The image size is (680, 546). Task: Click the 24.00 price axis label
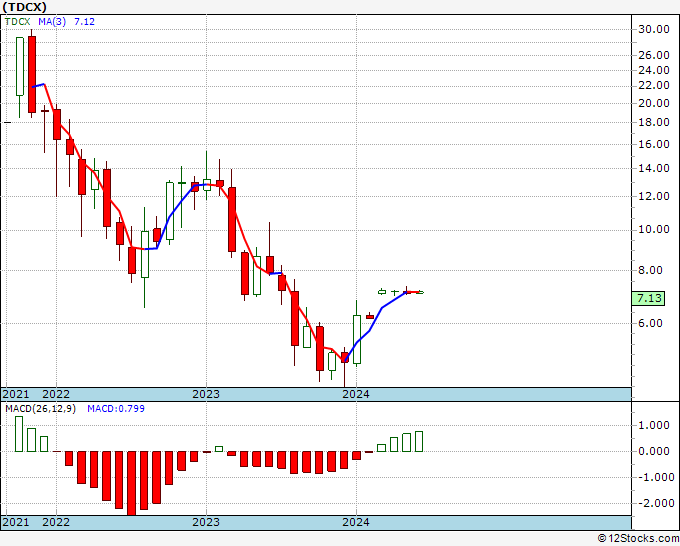click(654, 70)
